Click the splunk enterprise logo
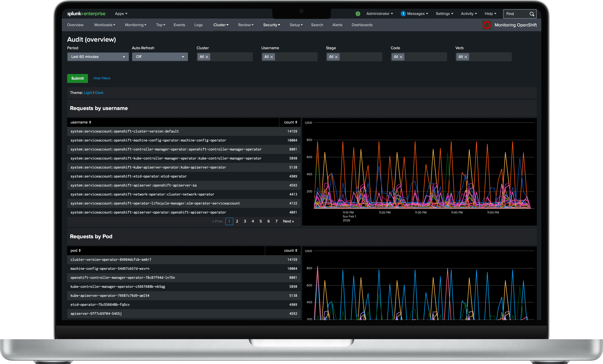Viewport: 603px width, 364px height. (86, 14)
